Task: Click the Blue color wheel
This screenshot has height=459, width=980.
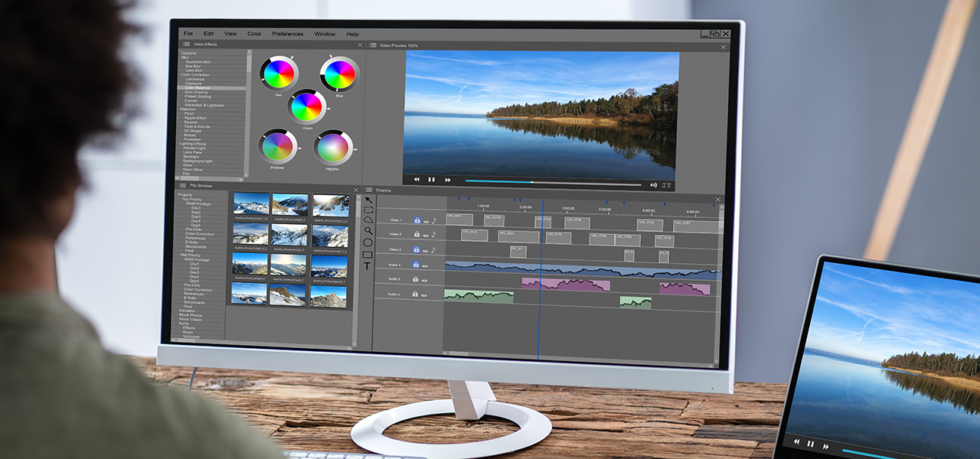Action: click(x=339, y=74)
